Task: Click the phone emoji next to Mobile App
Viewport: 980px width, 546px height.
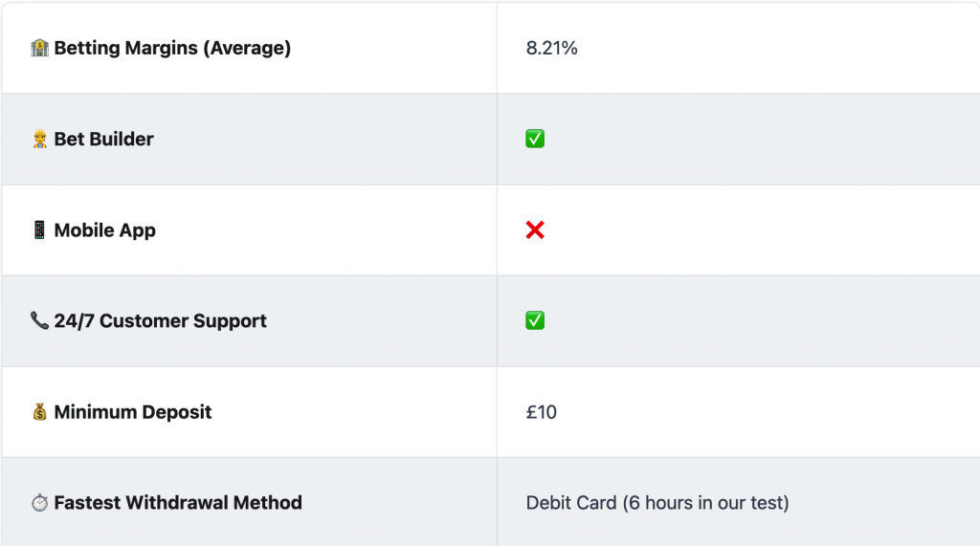Action: tap(39, 229)
